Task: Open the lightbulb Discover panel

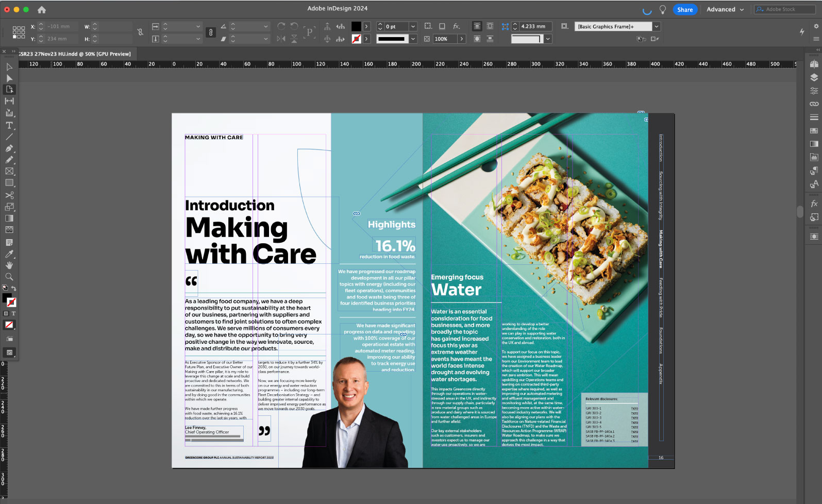Action: coord(663,9)
